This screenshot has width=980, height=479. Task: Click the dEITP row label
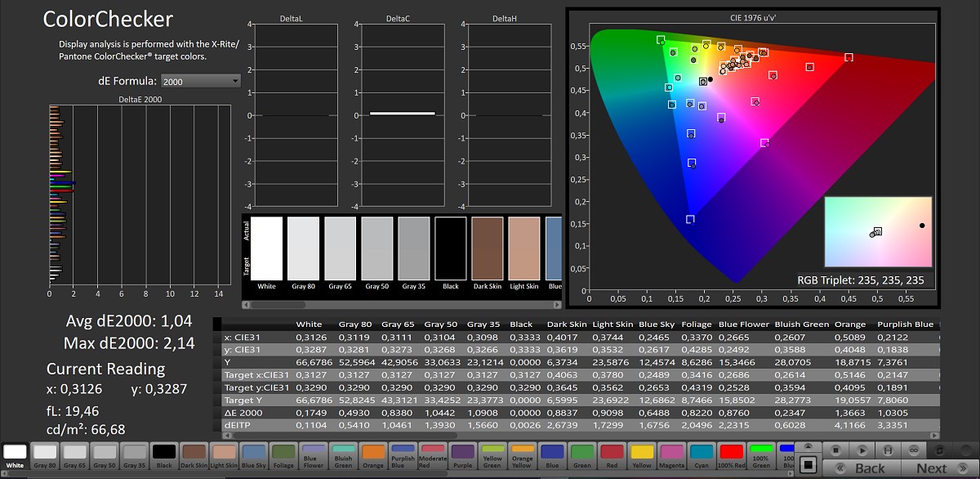tap(238, 426)
